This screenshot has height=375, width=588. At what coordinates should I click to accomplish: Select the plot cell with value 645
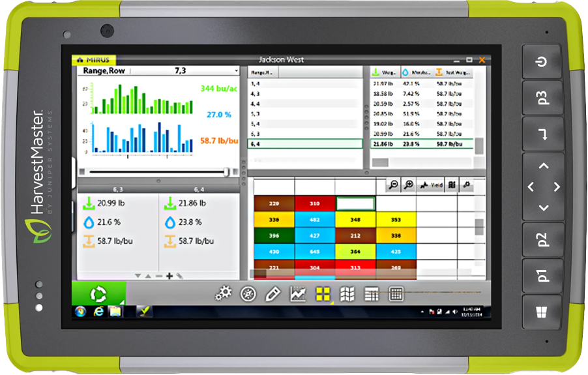(316, 251)
